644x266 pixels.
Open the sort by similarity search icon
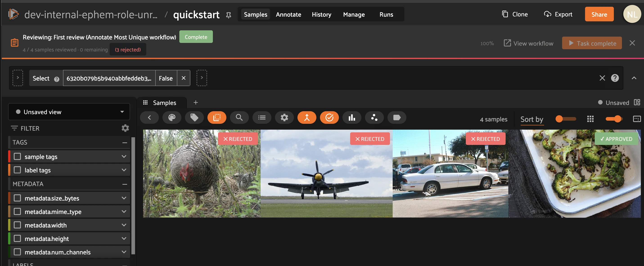239,117
